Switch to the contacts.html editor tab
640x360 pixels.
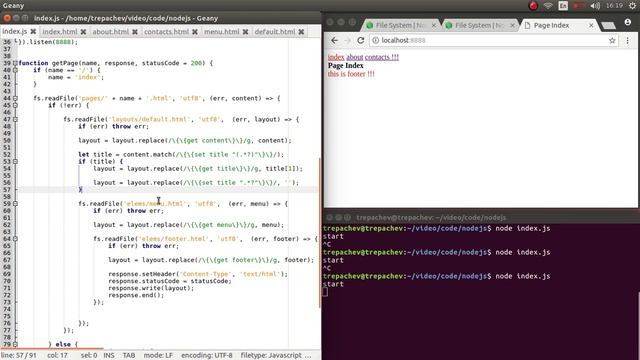166,31
